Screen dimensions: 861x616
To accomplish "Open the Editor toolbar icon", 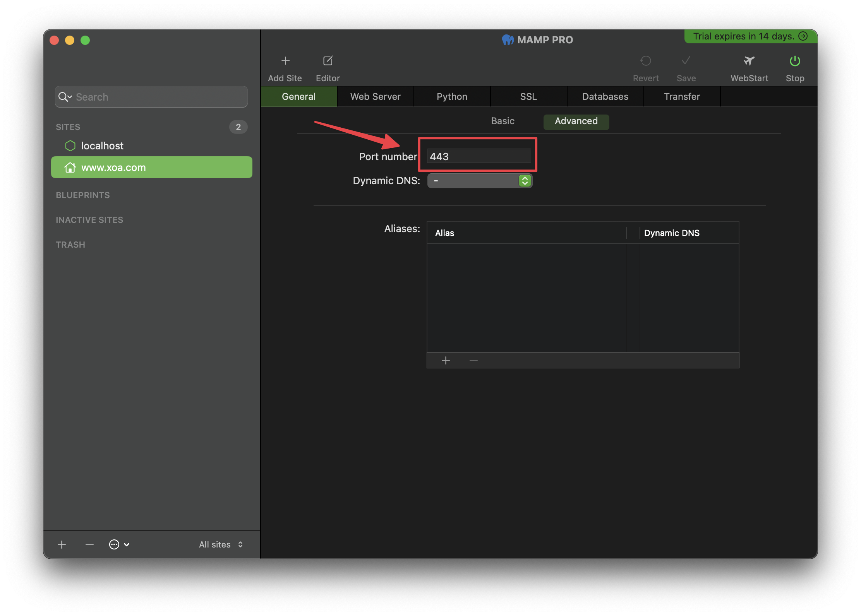I will point(328,61).
